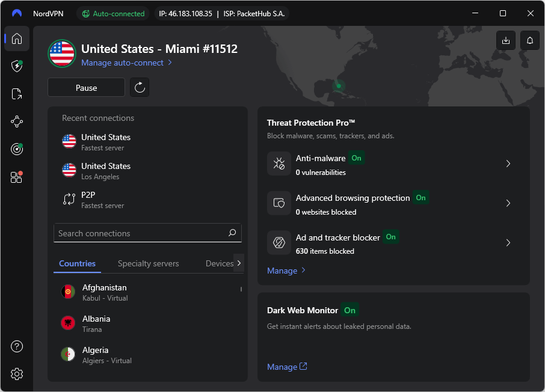
Task: Open the notifications bell icon
Action: (529, 40)
